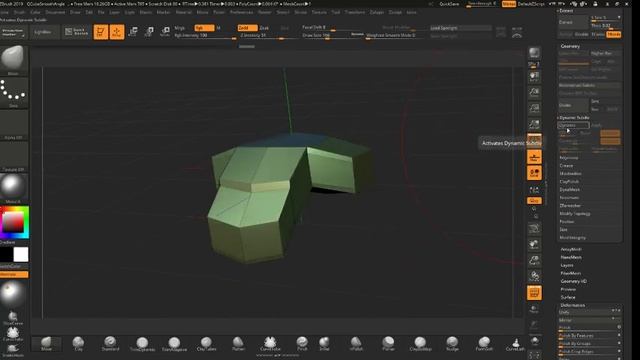Select the Planar brush
The height and width of the screenshot is (360, 640).
coord(388,343)
